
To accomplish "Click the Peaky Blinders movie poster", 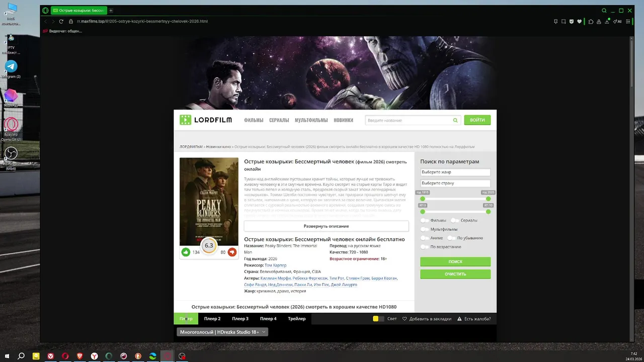I will (209, 202).
